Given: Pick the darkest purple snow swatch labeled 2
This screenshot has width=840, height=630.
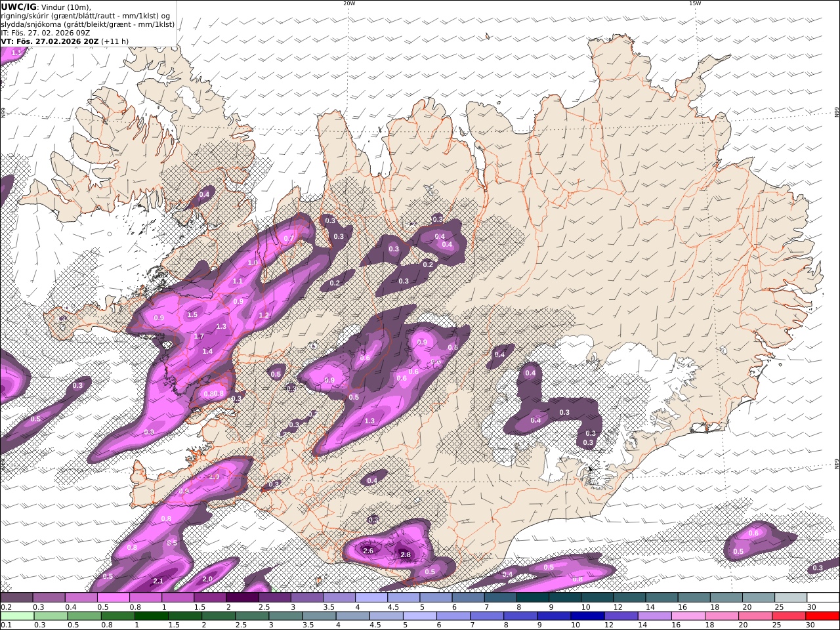Looking at the screenshot, I should click(242, 597).
